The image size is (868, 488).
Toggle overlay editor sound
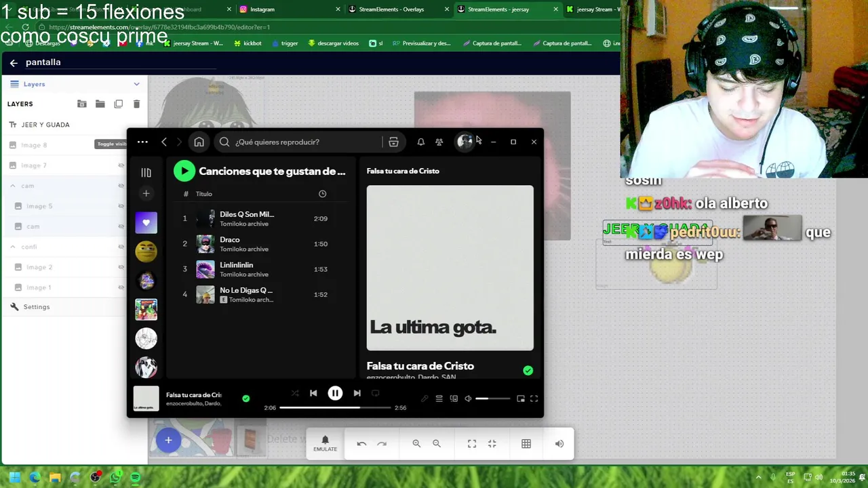tap(559, 444)
